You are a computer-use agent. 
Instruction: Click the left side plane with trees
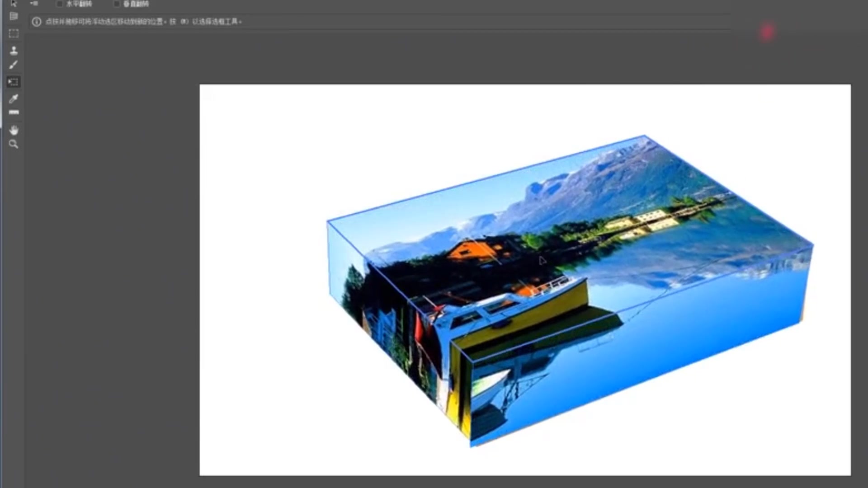(x=389, y=325)
